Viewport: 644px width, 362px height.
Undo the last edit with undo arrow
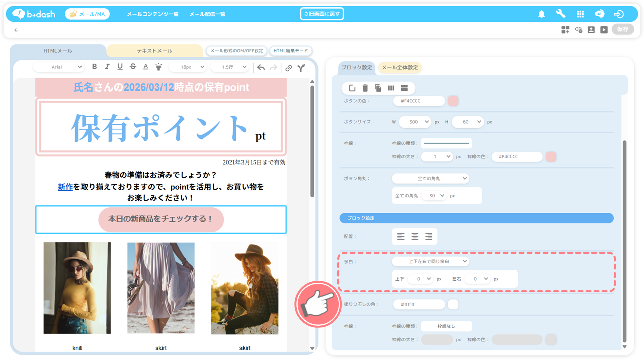click(261, 67)
